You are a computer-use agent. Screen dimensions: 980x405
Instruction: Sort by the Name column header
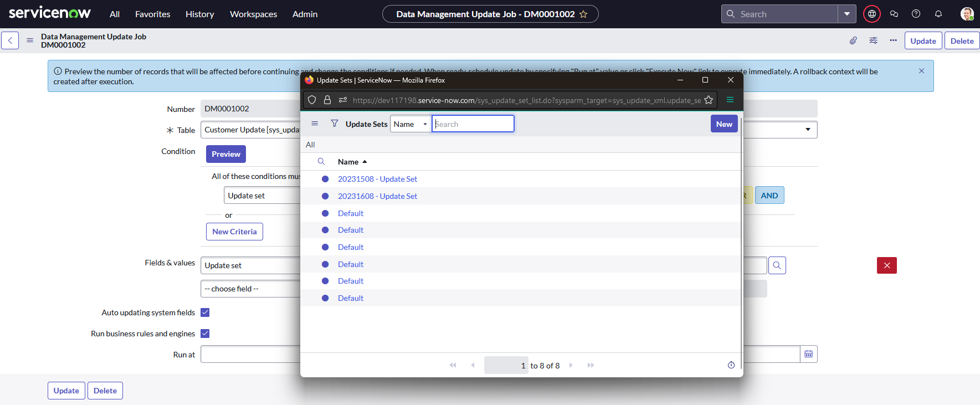click(348, 162)
